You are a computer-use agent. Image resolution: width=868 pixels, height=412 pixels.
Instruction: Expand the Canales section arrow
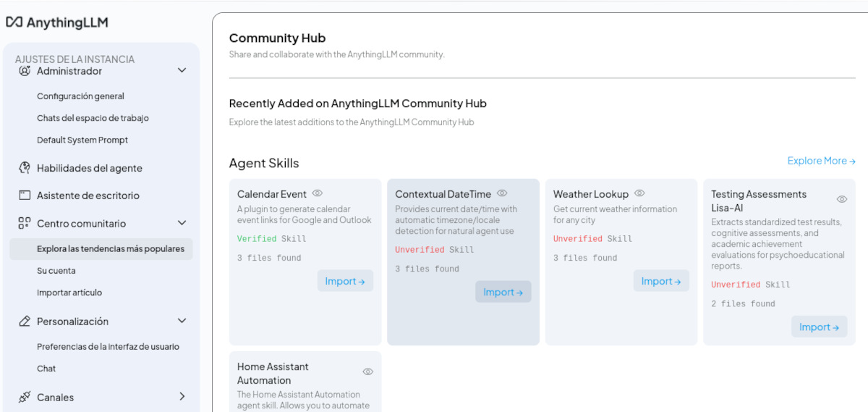pos(182,397)
